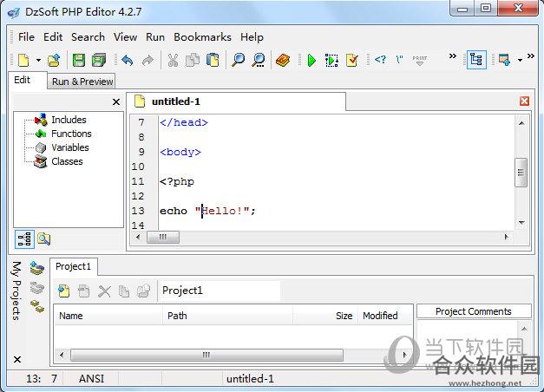Screen dimensions: 544x392
Task: Close the untitled-1 document with red X
Action: 524,101
